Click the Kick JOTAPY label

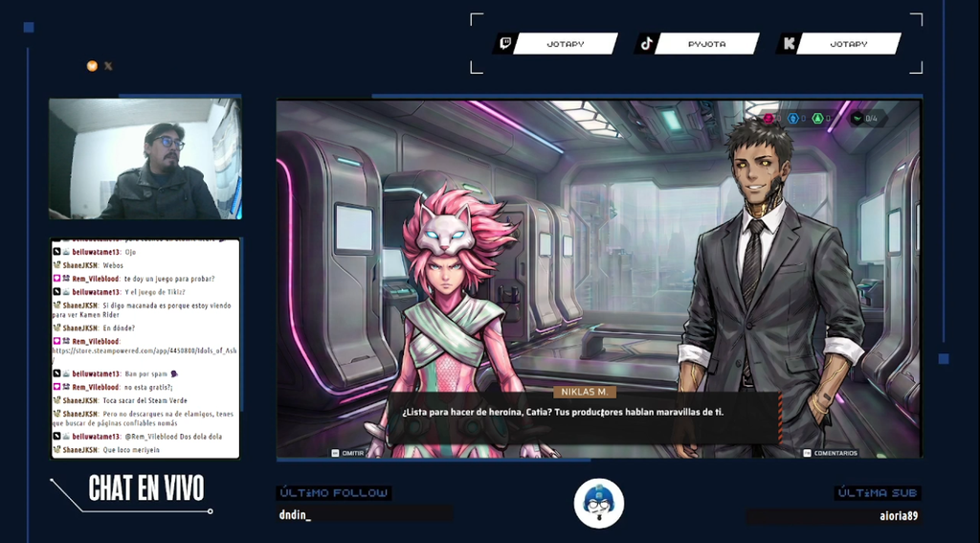(x=848, y=44)
